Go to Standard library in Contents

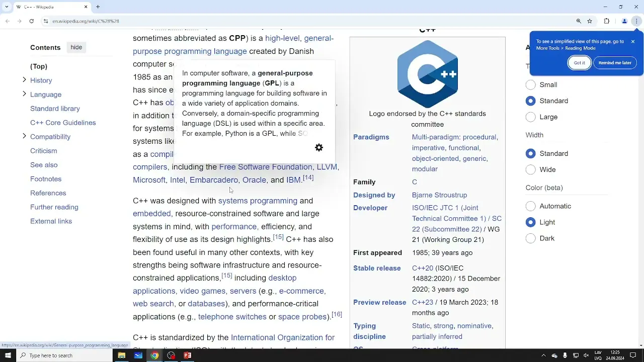[x=55, y=109]
